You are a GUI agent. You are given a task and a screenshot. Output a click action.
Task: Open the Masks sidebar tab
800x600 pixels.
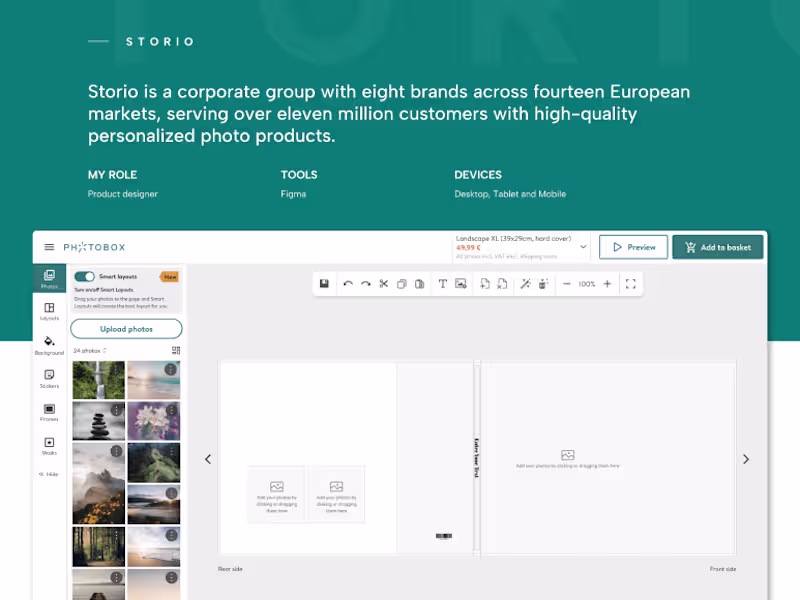click(x=49, y=446)
